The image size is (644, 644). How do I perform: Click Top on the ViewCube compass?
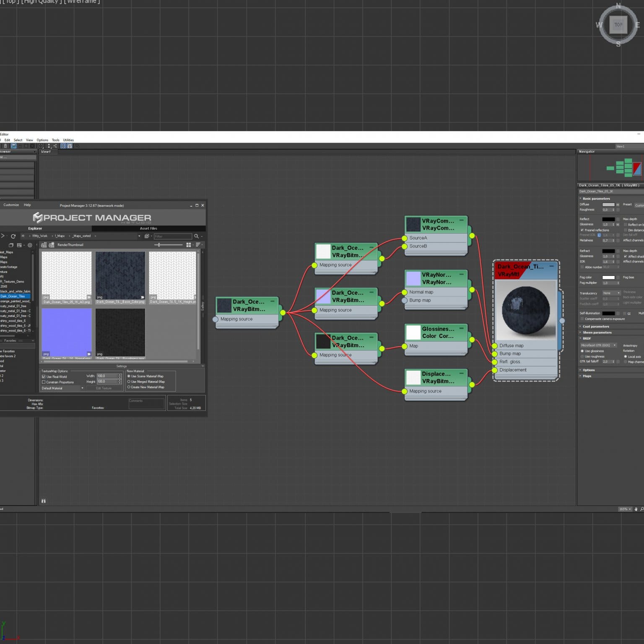coord(618,25)
